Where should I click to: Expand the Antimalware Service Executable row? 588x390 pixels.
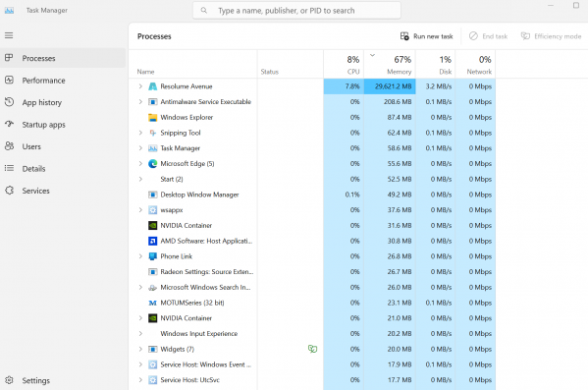pos(140,102)
